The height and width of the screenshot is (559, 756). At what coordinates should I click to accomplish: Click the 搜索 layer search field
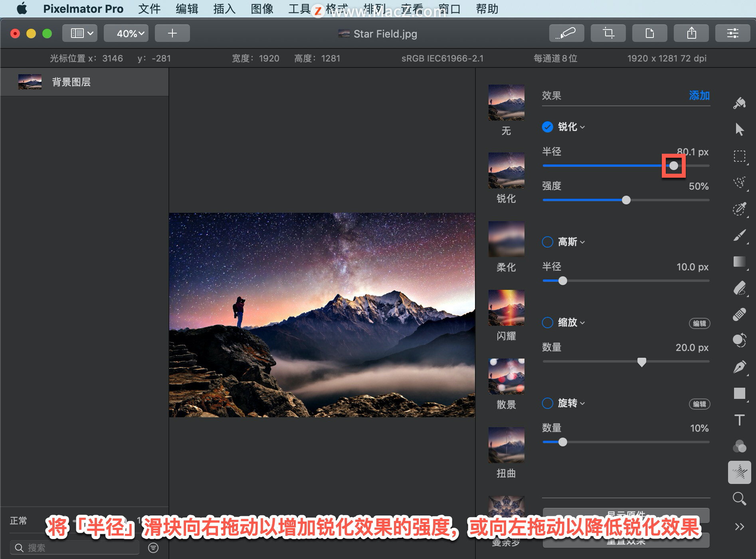click(75, 548)
